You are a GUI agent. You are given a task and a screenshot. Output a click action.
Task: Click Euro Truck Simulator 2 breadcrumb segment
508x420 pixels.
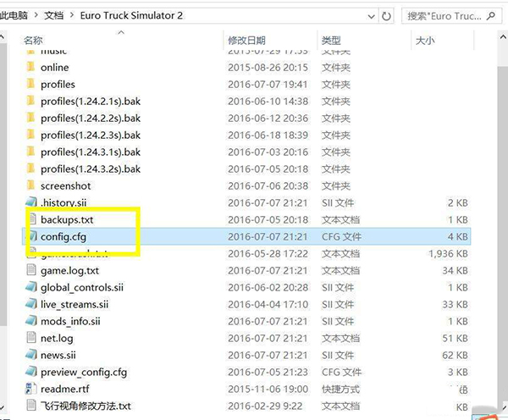click(x=131, y=15)
